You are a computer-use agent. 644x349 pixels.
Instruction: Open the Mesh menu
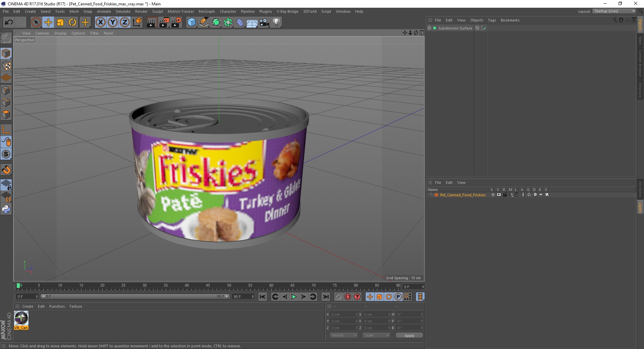[x=74, y=11]
